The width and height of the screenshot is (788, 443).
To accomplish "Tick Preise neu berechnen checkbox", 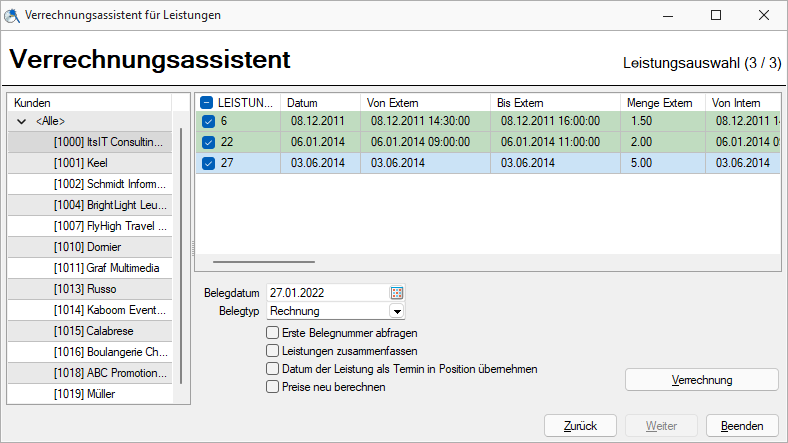I will click(272, 387).
